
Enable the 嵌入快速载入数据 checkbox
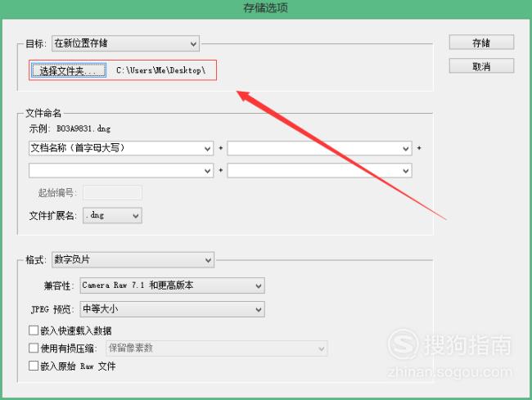click(34, 330)
